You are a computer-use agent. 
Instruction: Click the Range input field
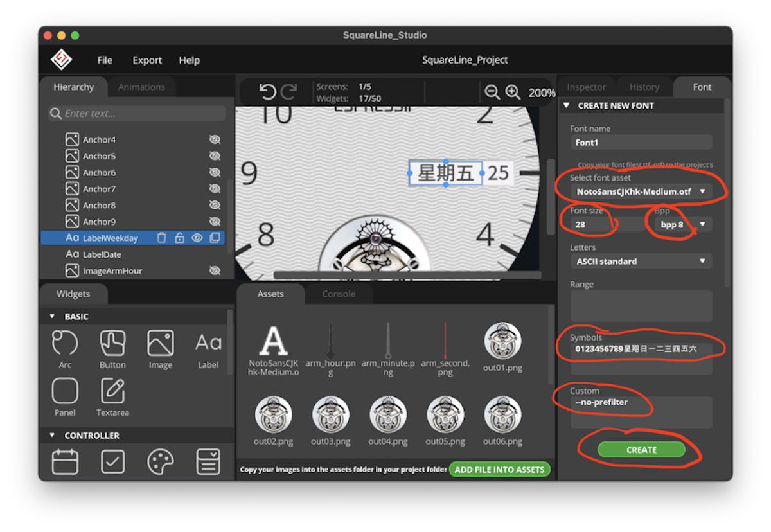tap(641, 306)
